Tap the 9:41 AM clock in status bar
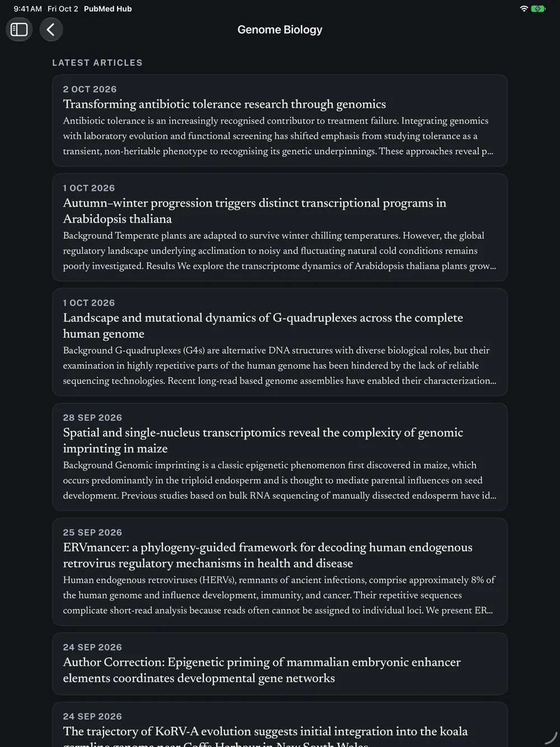560x747 pixels. click(27, 9)
